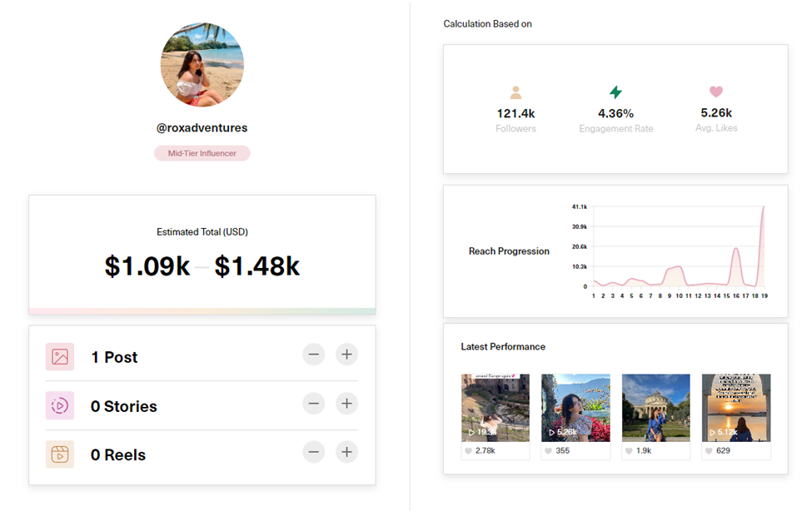
Task: Click the $1.09k lower estimate
Action: (x=147, y=266)
